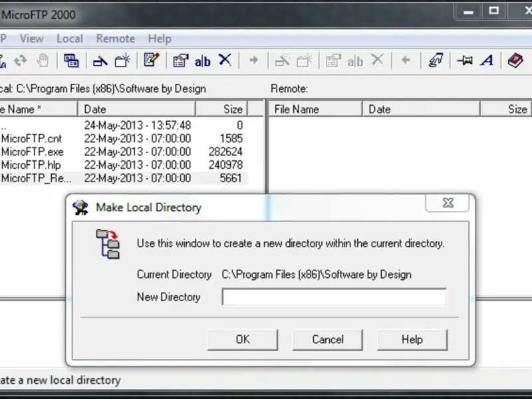
Task: Click the greyed a|b remote rename icon
Action: tap(355, 61)
